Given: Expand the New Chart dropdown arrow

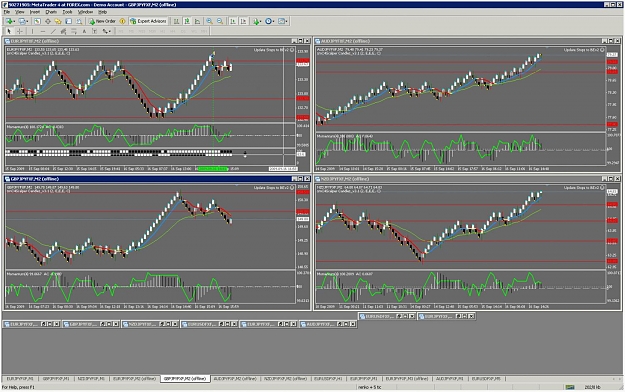Looking at the screenshot, I should [14, 22].
